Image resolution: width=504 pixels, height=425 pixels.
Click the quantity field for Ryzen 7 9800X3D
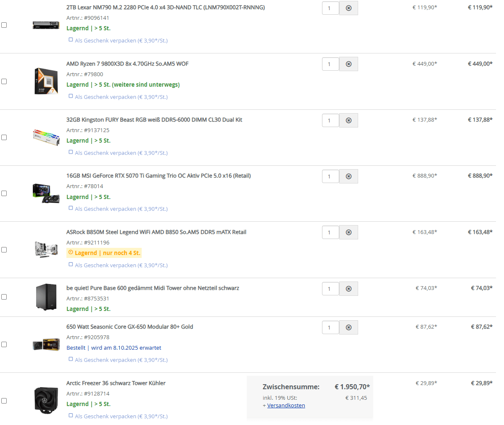point(330,64)
